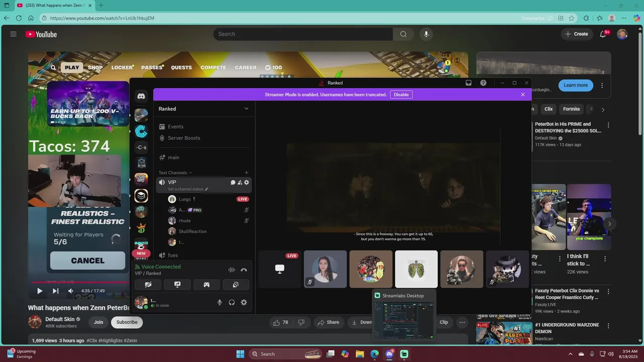Open Streamlabs Desktop preview thumbnail
This screenshot has width=644, height=362.
click(404, 315)
